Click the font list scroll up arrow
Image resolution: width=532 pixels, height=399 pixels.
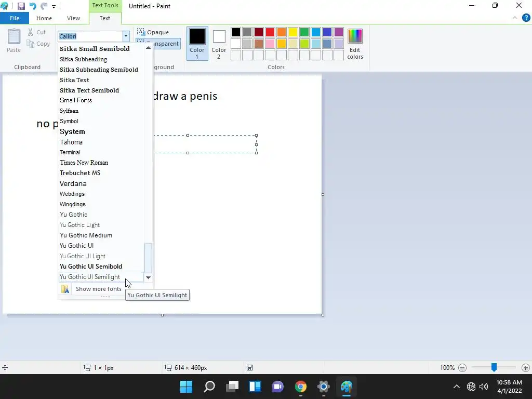tap(148, 48)
